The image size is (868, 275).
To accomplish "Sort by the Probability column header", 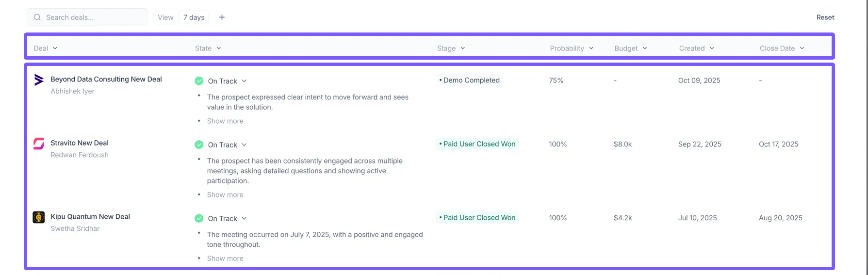I will pos(572,48).
